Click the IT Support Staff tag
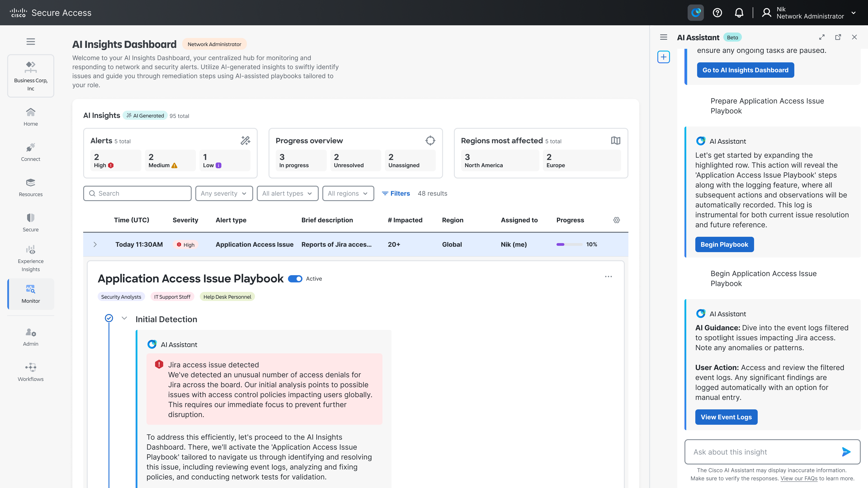The image size is (868, 488). click(172, 297)
